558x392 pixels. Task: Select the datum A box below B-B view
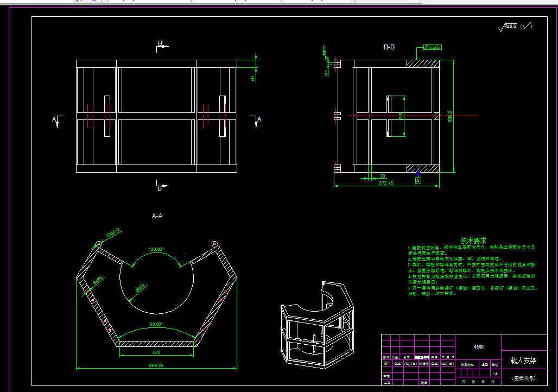tap(418, 180)
